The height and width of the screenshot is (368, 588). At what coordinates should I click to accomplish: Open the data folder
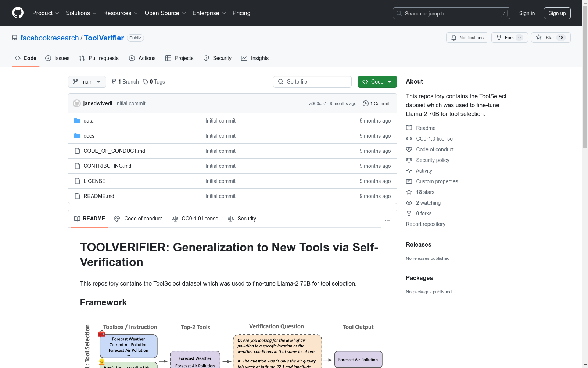point(89,121)
